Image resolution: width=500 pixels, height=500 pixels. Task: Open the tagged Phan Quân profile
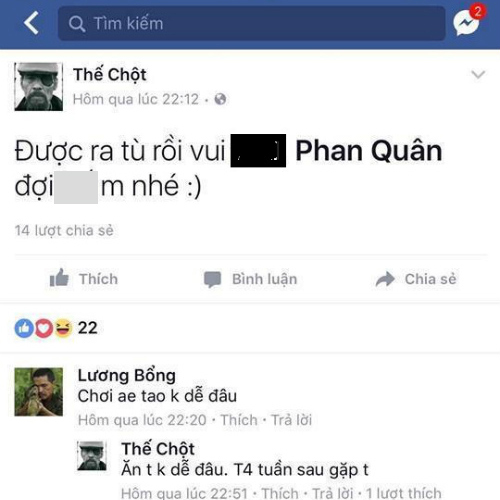[369, 151]
